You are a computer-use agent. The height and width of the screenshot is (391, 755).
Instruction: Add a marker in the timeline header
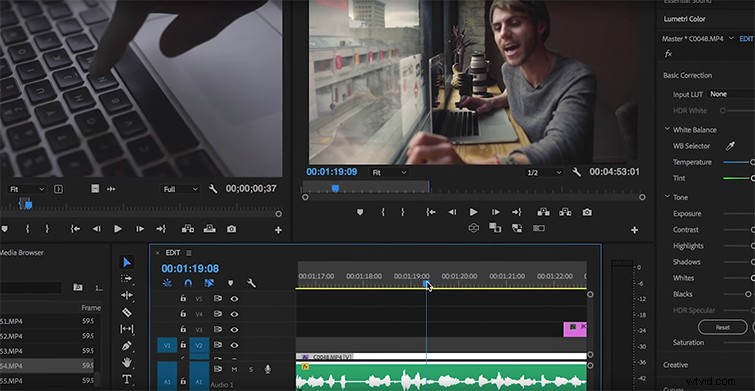(230, 283)
